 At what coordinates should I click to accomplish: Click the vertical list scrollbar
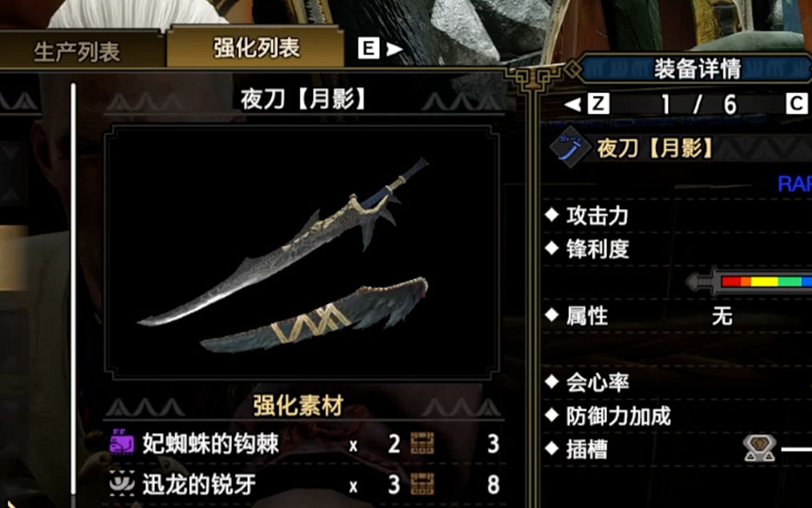point(73,289)
